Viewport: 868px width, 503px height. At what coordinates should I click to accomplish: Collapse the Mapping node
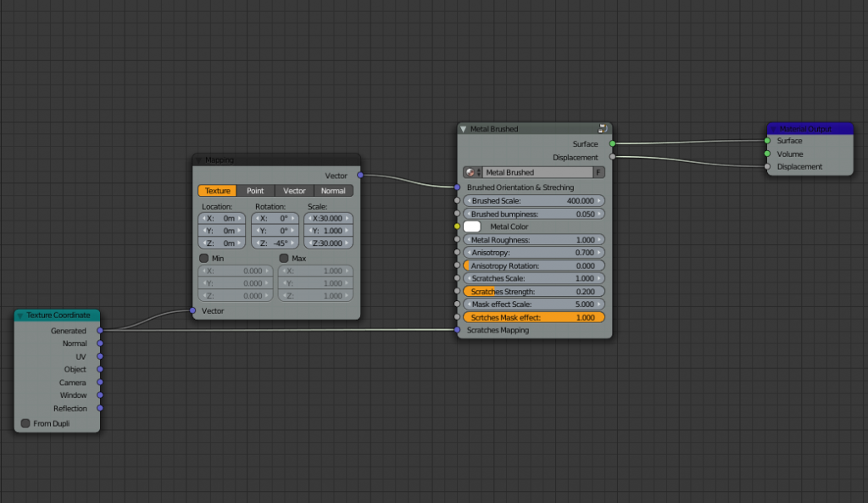(198, 160)
